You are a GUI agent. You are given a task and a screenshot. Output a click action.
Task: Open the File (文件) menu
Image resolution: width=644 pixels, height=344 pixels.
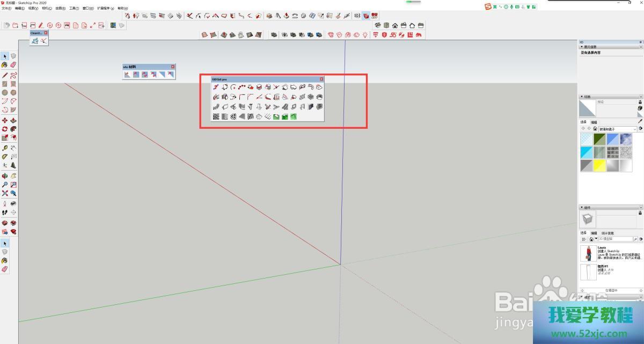5,9
